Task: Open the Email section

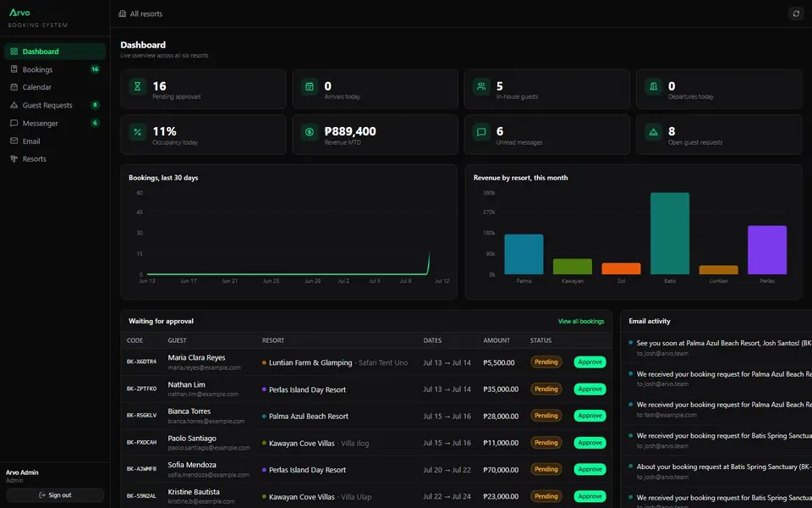Action: [x=55, y=141]
